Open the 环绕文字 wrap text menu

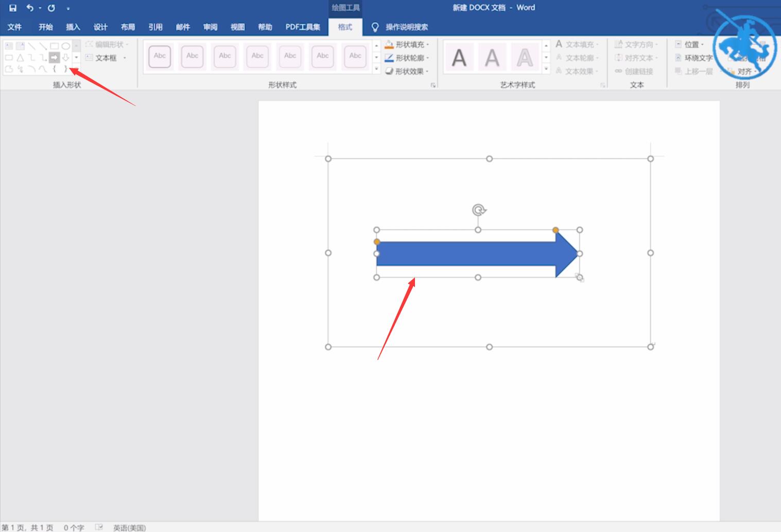(x=694, y=58)
